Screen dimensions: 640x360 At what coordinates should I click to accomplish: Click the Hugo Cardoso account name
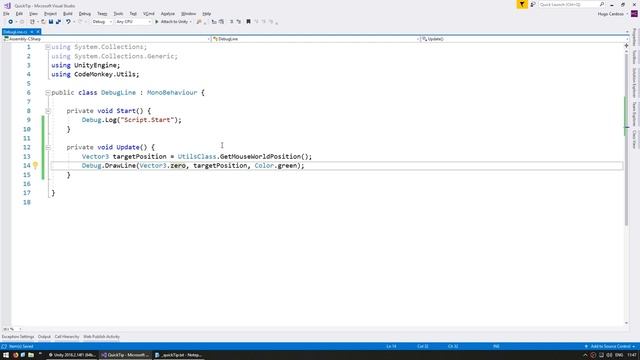[x=611, y=14]
